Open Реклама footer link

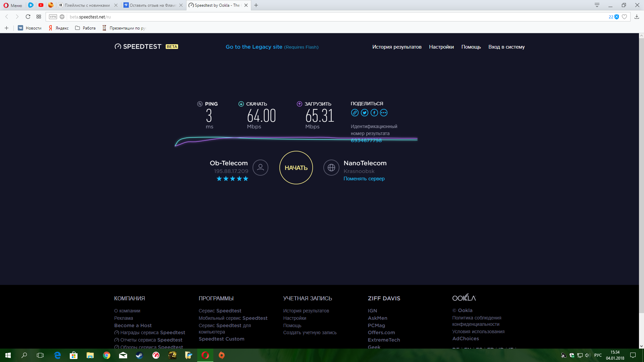[x=123, y=318]
